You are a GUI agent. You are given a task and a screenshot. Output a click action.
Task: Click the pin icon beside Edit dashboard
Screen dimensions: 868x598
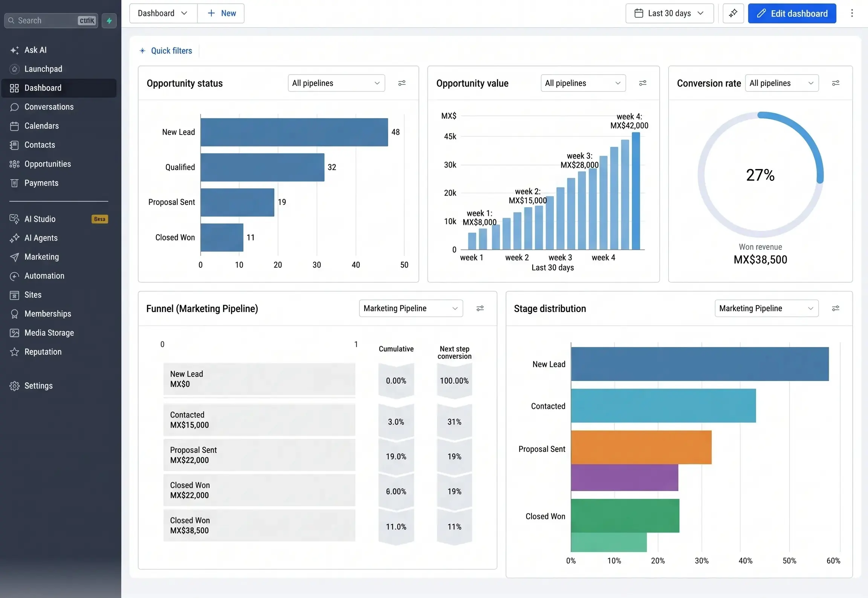tap(733, 14)
